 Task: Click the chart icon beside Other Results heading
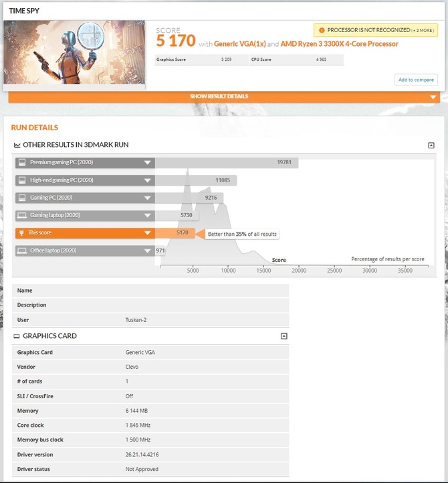tap(17, 145)
